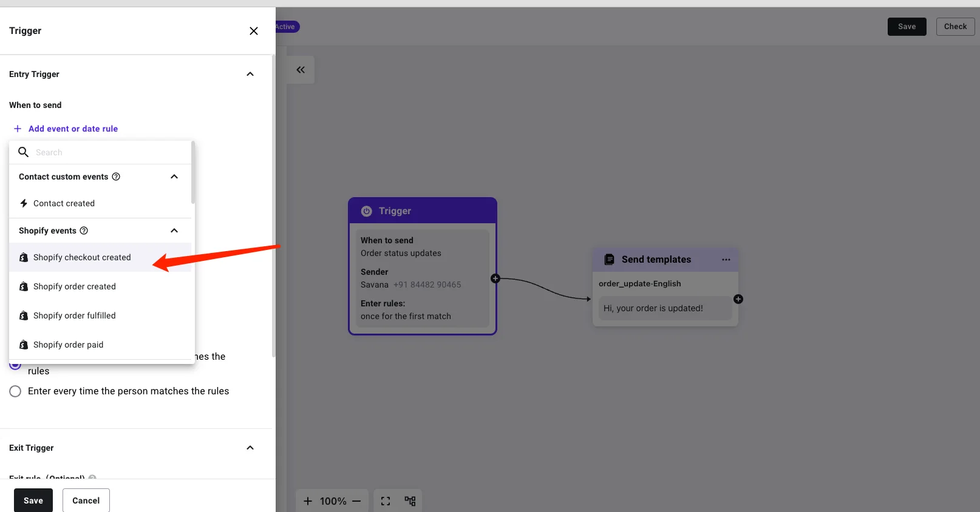Click the Send templates node's plus connector
980x512 pixels.
click(738, 299)
